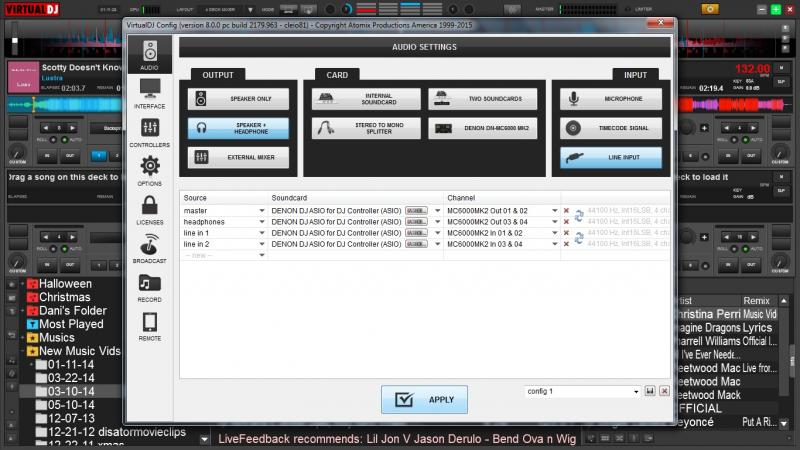Click the right deck red waveform

pos(732,105)
